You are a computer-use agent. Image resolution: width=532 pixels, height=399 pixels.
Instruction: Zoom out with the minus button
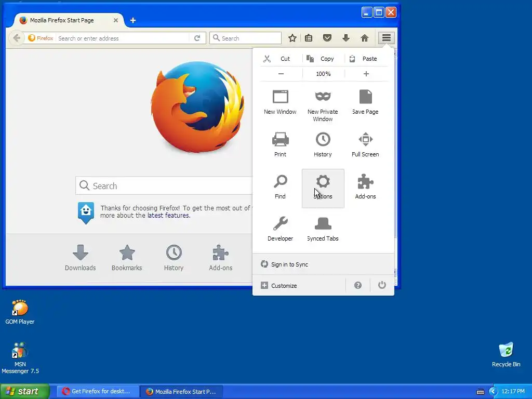click(x=281, y=74)
